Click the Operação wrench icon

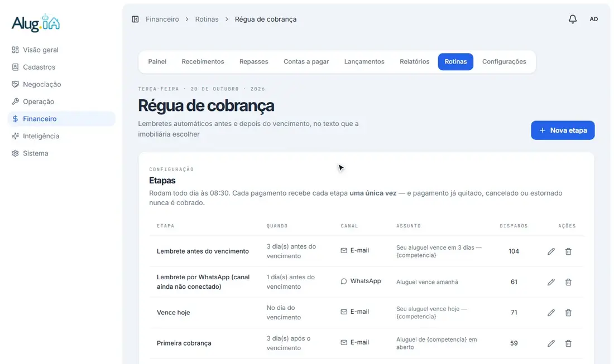[x=15, y=101]
